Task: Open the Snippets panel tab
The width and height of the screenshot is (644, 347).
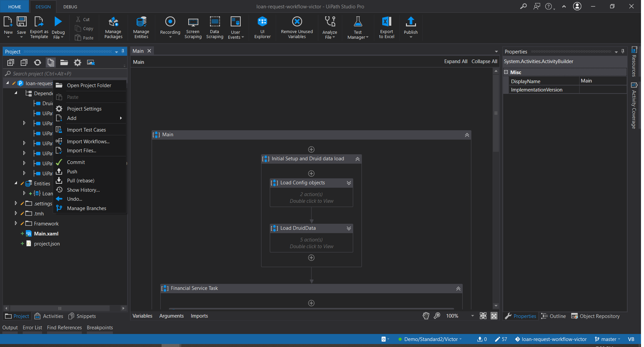Action: pos(82,316)
